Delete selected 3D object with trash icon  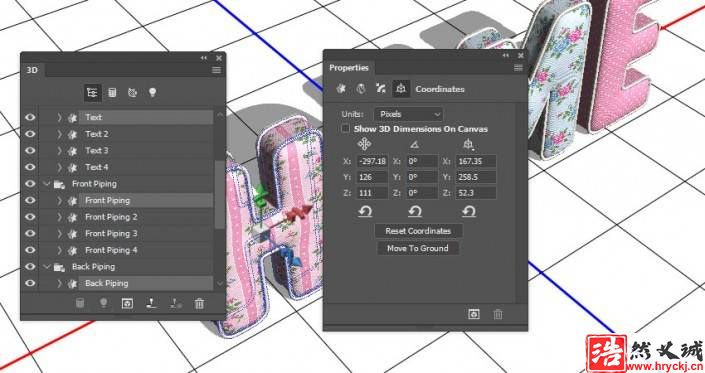pos(199,304)
